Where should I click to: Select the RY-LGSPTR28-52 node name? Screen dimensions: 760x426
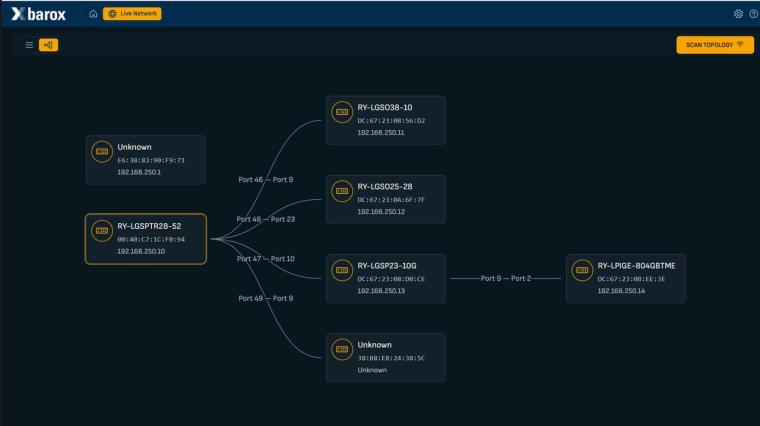coord(149,226)
